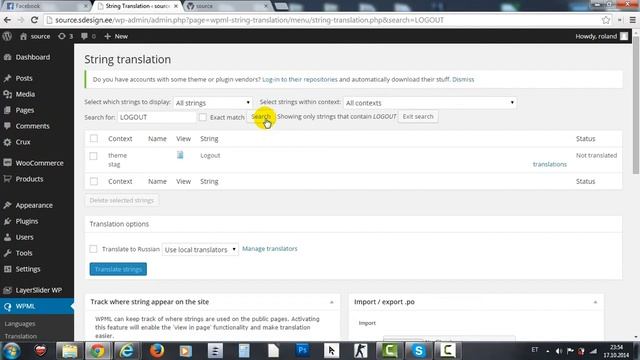Click the Exit search button
640x360 pixels.
pyautogui.click(x=418, y=117)
